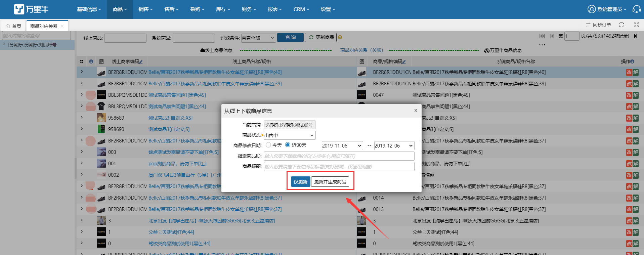Switch to the 首页 tab

(x=13, y=26)
